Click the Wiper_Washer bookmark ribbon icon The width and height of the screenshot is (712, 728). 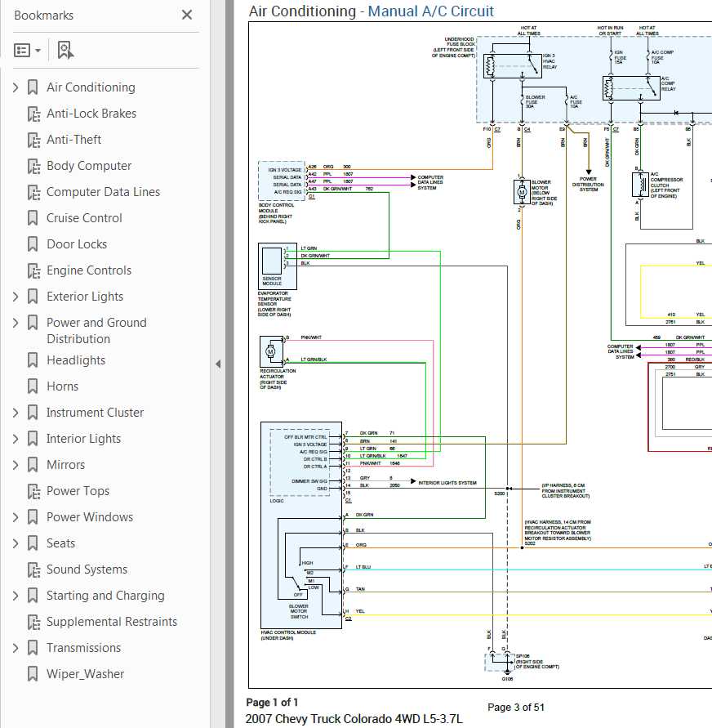[x=33, y=674]
